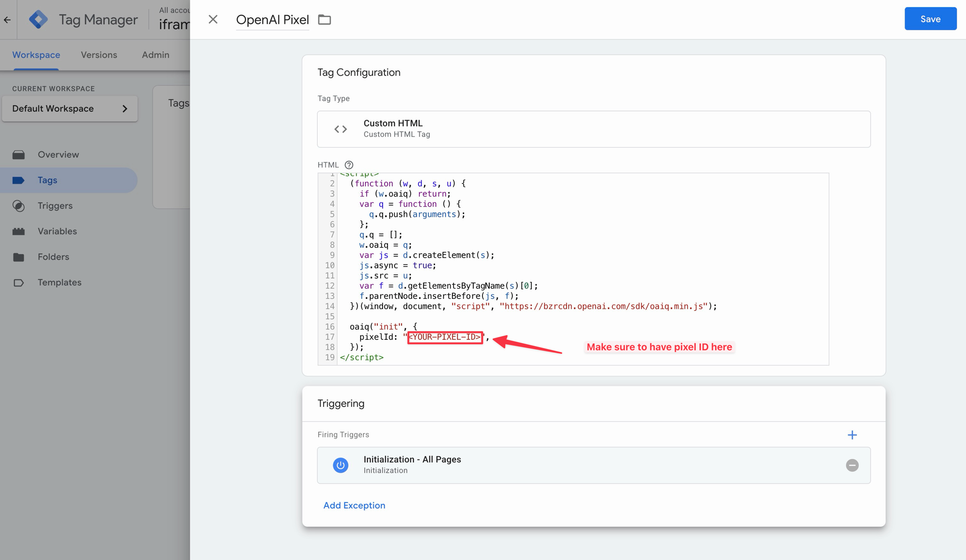The image size is (966, 560).
Task: Click the back arrow in Tag Manager header
Action: tap(7, 20)
